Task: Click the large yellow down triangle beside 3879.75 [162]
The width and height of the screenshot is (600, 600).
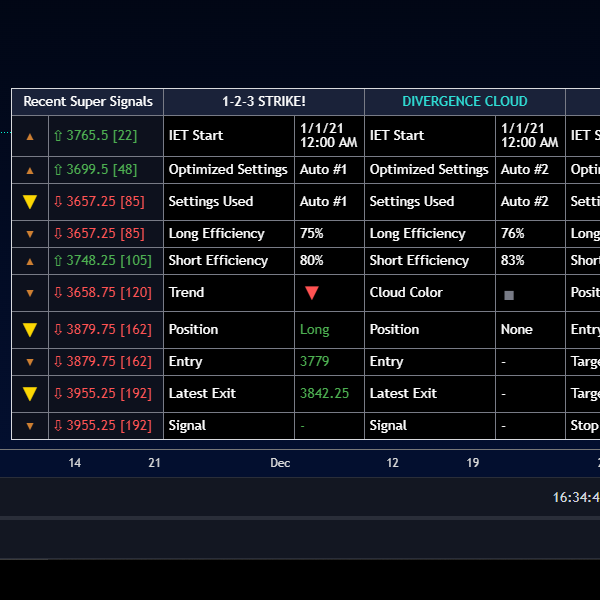Action: coord(30,330)
